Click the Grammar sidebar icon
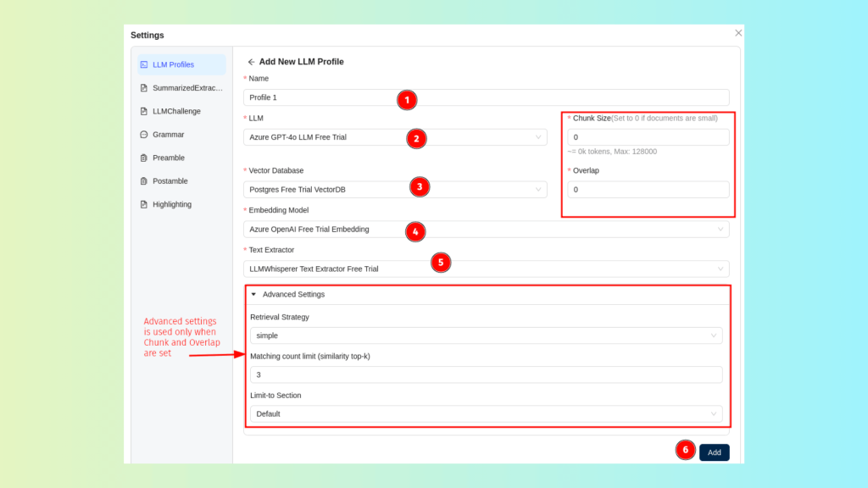Screen dimensions: 868x488 point(144,135)
